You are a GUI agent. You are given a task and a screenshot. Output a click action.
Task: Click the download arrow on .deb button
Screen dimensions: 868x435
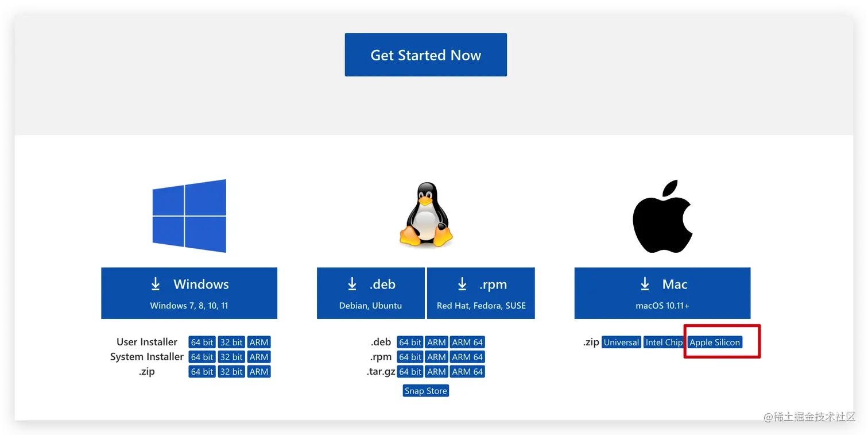coord(352,284)
